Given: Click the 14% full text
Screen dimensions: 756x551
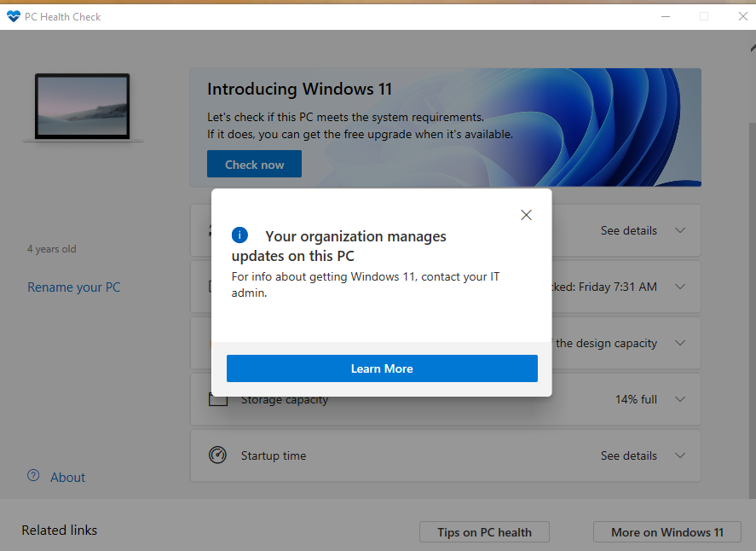Looking at the screenshot, I should coord(636,399).
